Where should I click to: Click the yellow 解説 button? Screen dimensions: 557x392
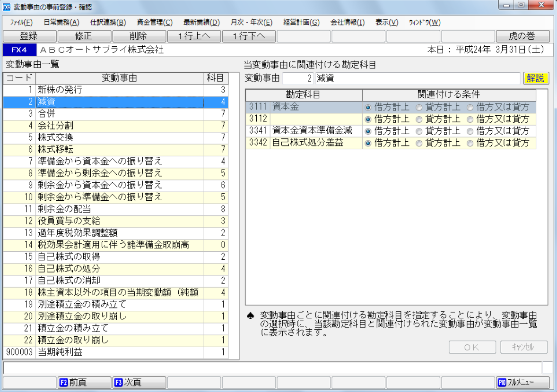point(535,78)
